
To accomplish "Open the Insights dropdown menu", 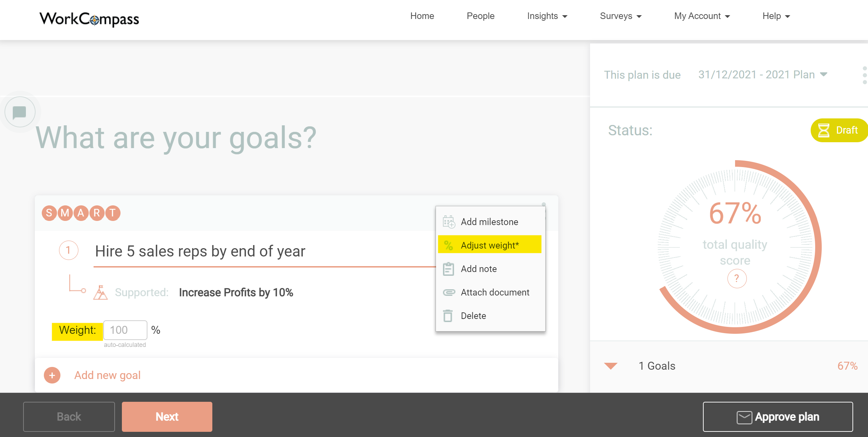I will 547,16.
